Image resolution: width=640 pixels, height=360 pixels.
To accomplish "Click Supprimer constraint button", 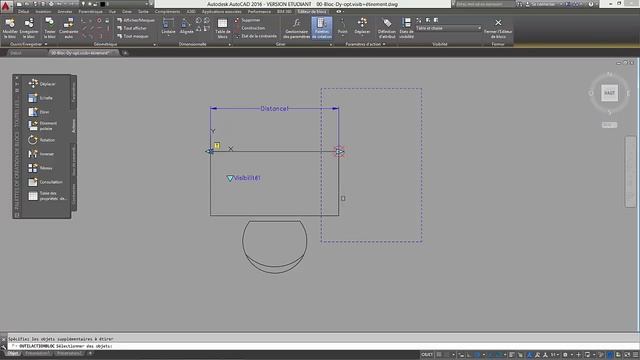I will tap(247, 20).
